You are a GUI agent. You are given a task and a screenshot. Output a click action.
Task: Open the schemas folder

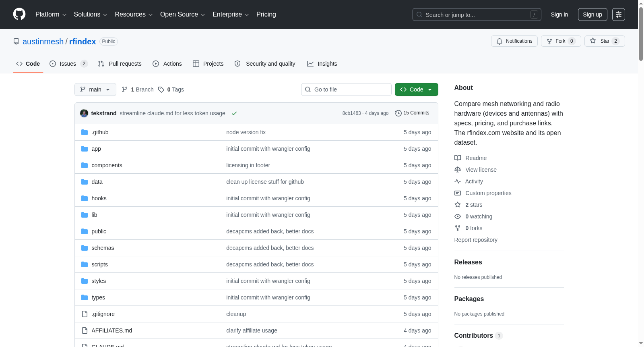[x=103, y=248]
